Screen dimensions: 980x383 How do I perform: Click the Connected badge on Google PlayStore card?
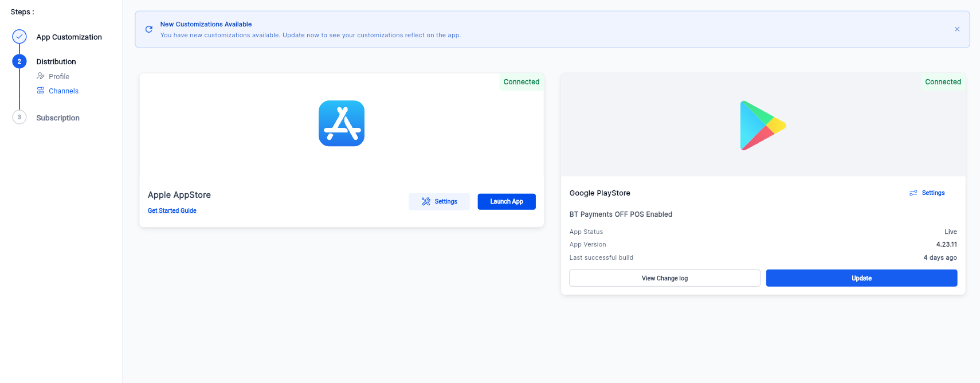click(943, 82)
